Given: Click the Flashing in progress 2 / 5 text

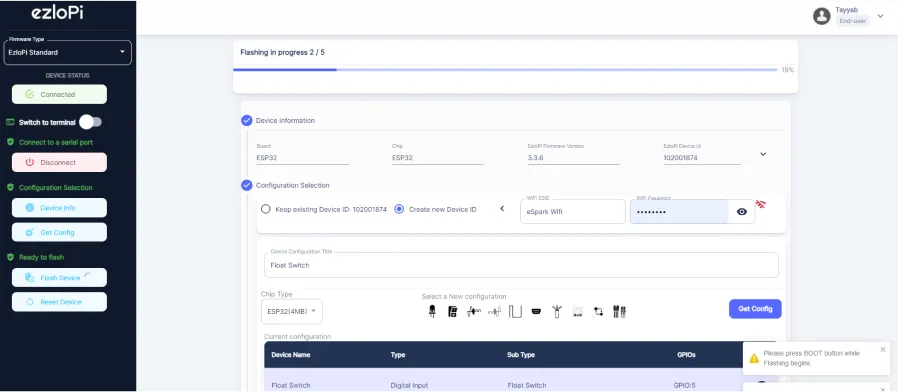Looking at the screenshot, I should tap(282, 52).
